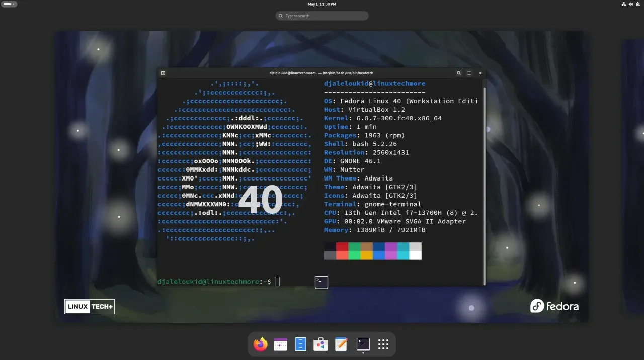Click the DE: GNOME 46.1 line
Viewport: 644px width, 360px height.
pyautogui.click(x=352, y=161)
